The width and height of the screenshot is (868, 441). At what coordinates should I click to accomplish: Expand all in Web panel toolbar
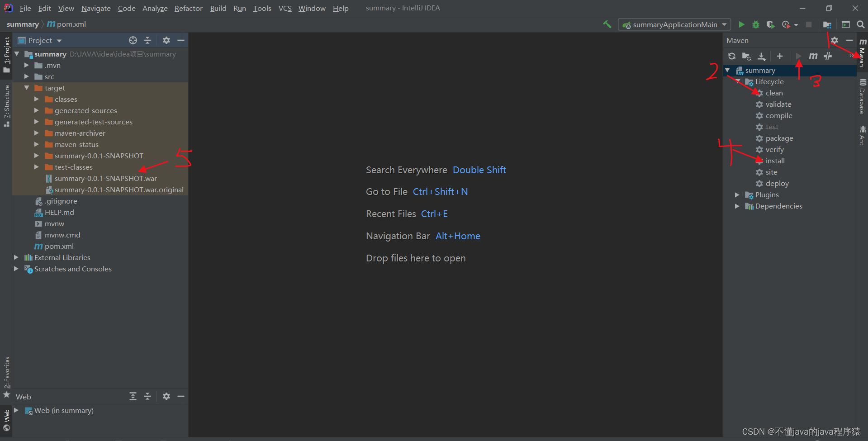133,396
